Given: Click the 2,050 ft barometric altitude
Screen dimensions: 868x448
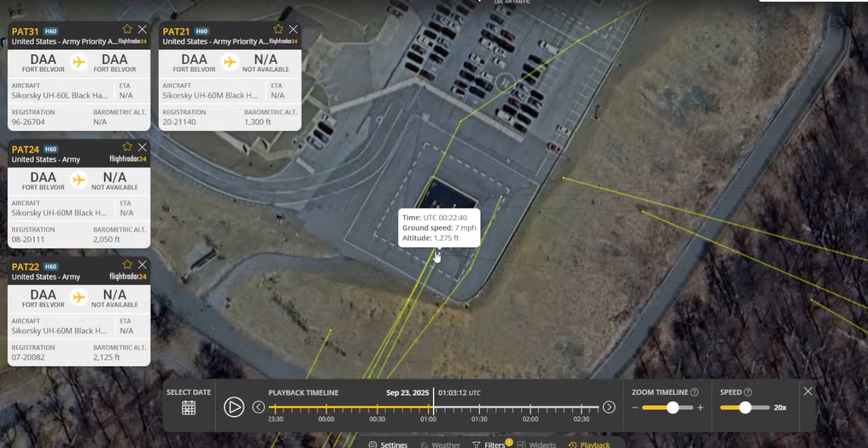Looking at the screenshot, I should coord(107,239).
